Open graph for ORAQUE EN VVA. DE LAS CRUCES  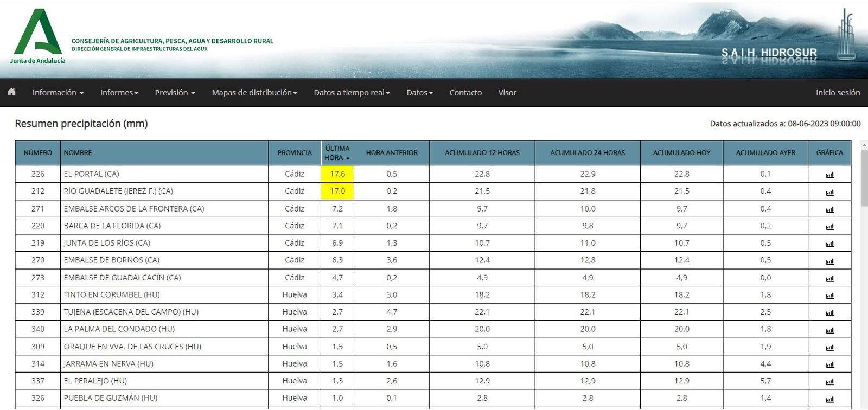(x=829, y=347)
